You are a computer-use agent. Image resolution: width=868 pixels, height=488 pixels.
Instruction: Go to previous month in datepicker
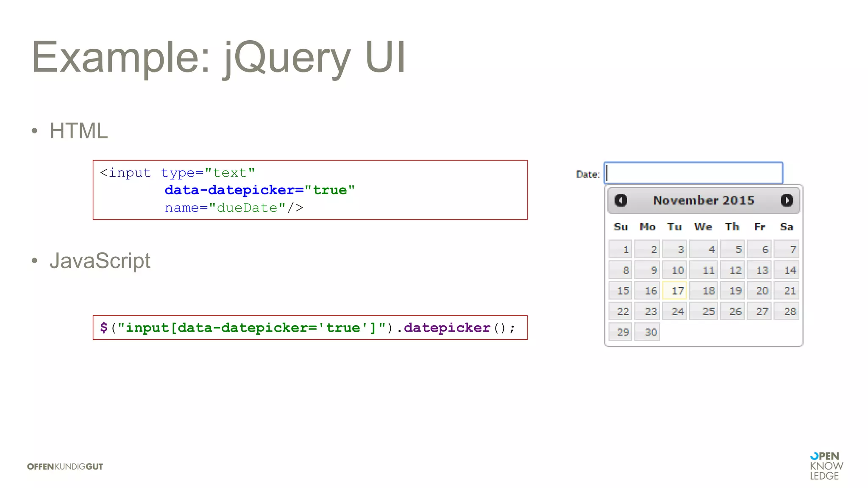coord(620,200)
